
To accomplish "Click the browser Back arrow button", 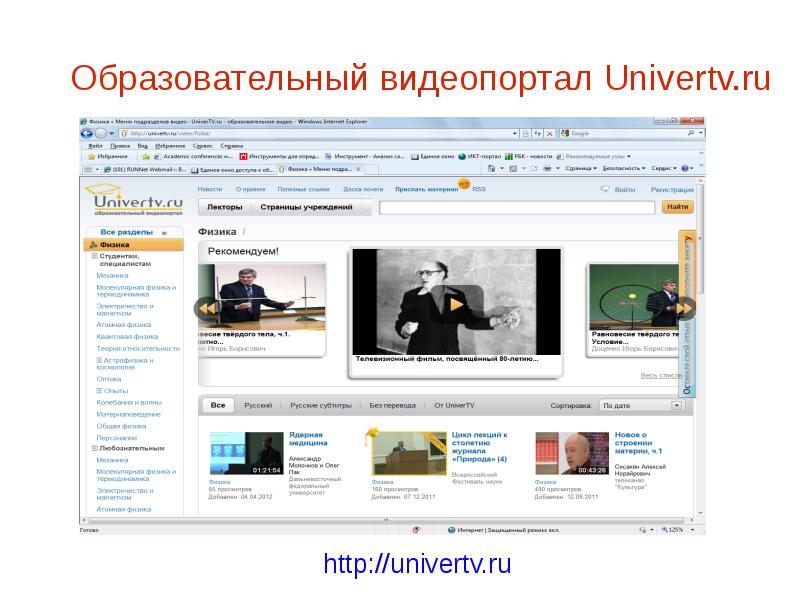I will (x=88, y=133).
